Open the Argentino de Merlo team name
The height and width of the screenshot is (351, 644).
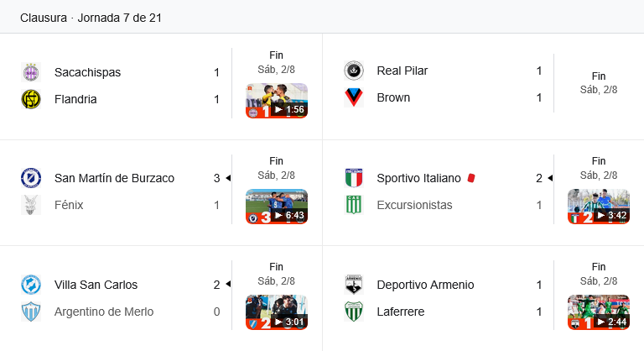click(x=104, y=312)
